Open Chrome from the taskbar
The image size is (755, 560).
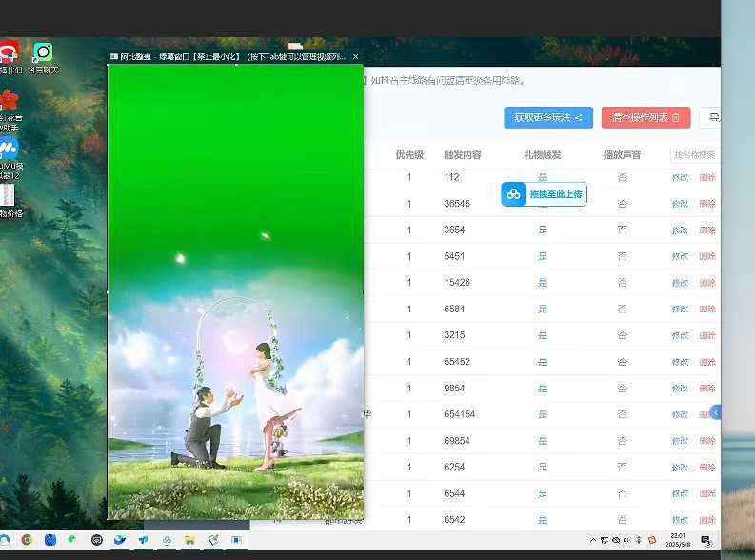[27, 540]
